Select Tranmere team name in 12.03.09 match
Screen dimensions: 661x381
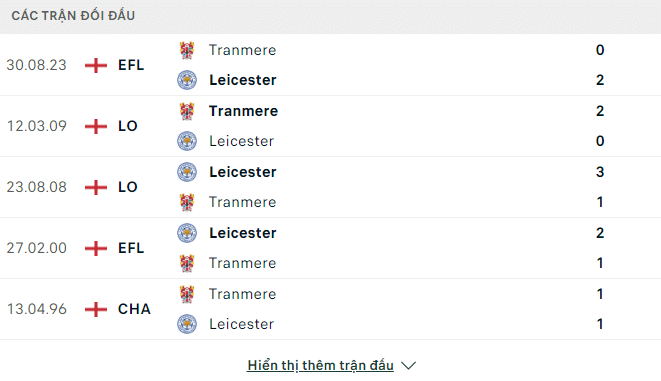[x=244, y=111]
